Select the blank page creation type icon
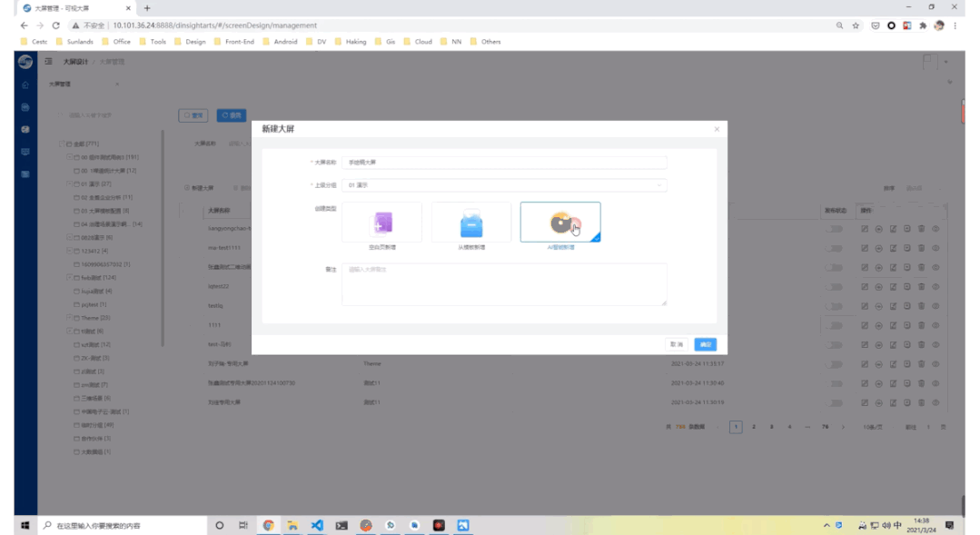The width and height of the screenshot is (980, 535). (381, 223)
